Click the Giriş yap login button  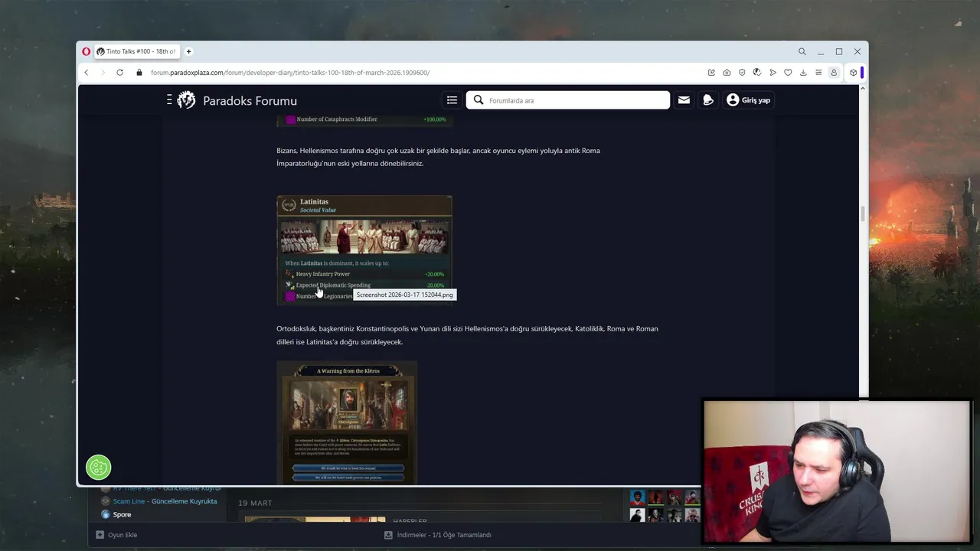748,100
